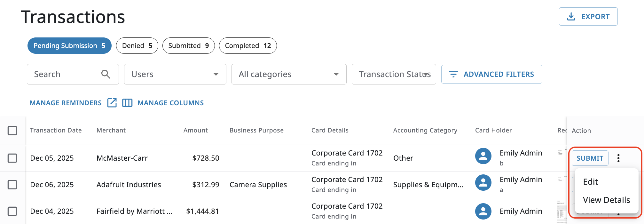
Task: Focus the Search input field
Action: pyautogui.click(x=64, y=74)
